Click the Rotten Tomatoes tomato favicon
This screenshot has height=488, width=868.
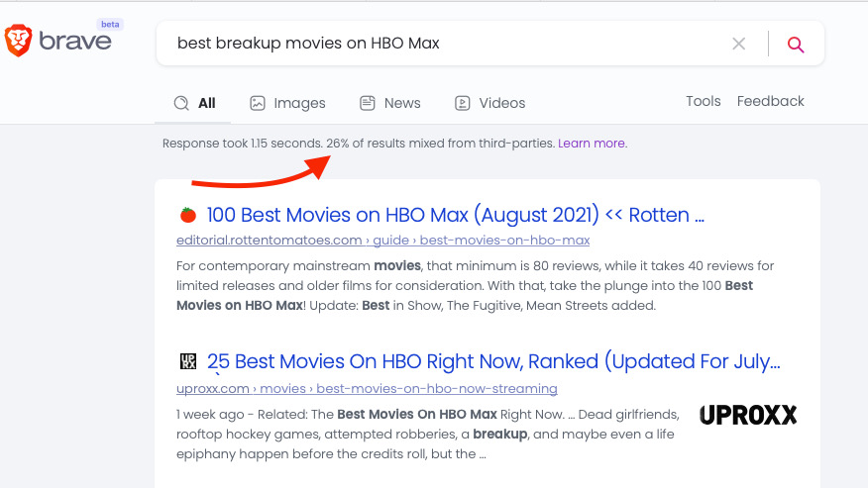188,215
